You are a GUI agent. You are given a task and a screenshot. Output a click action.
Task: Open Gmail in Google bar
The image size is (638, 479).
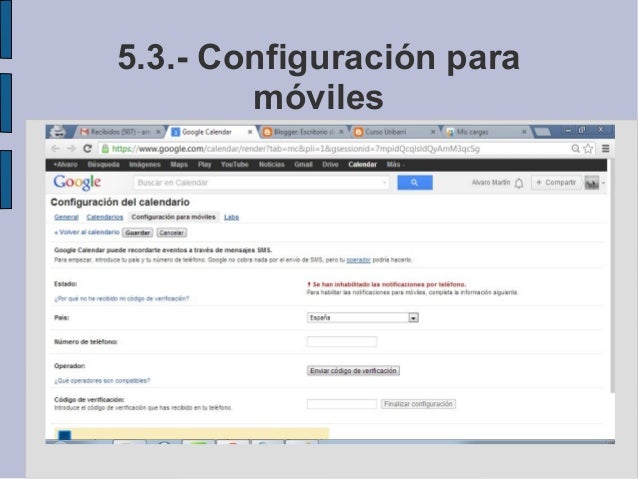click(303, 164)
